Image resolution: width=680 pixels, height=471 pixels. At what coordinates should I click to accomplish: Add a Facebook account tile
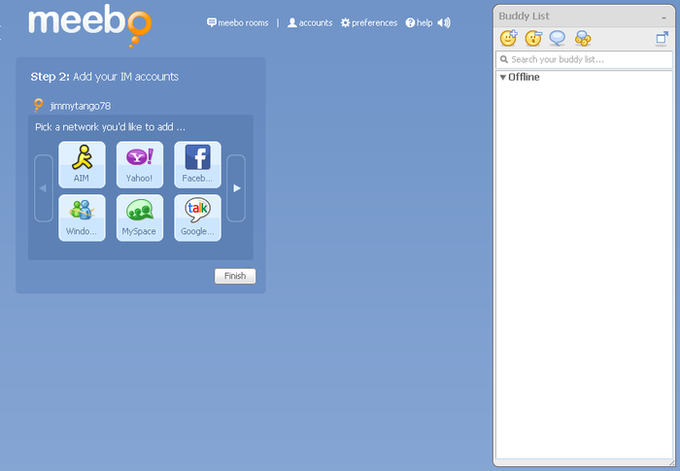point(197,164)
